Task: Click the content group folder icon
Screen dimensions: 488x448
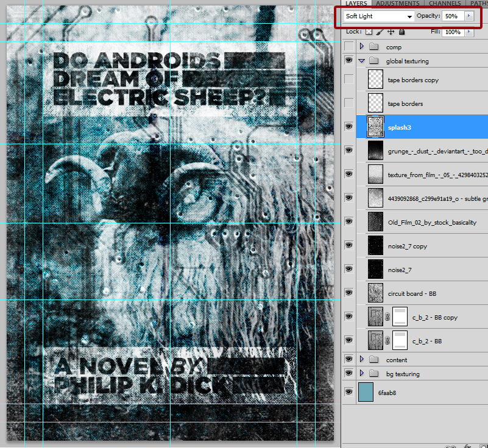Action: tap(374, 360)
